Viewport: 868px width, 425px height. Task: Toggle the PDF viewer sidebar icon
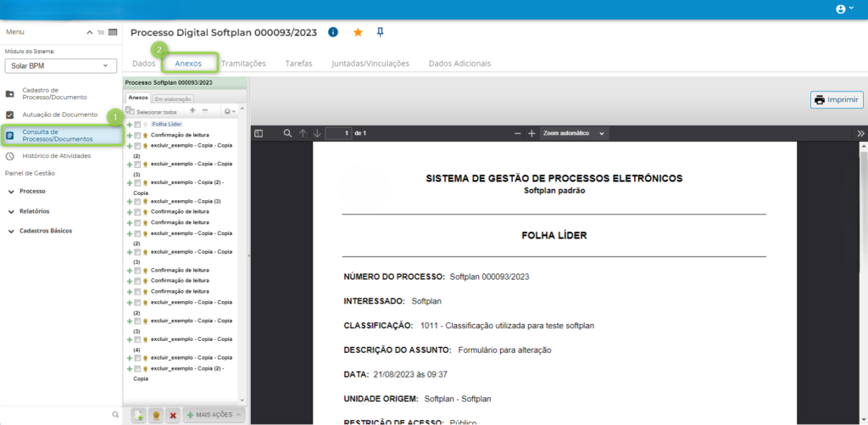point(259,133)
